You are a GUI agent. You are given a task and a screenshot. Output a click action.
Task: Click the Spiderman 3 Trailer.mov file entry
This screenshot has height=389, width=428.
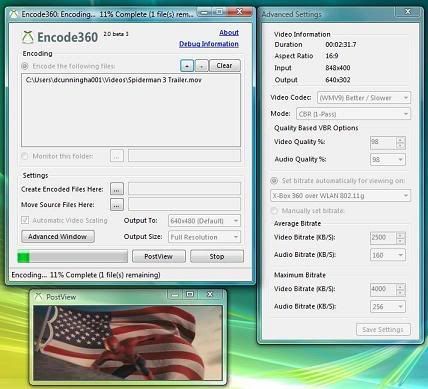point(113,80)
